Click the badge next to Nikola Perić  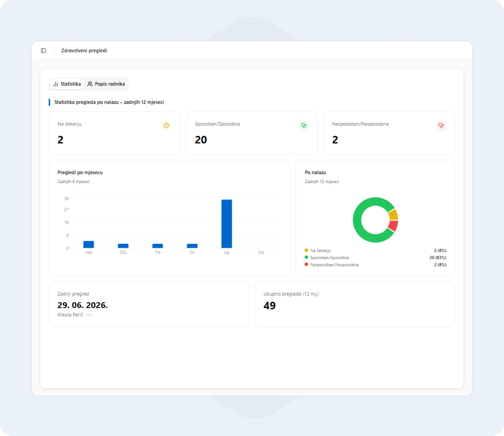tap(89, 315)
